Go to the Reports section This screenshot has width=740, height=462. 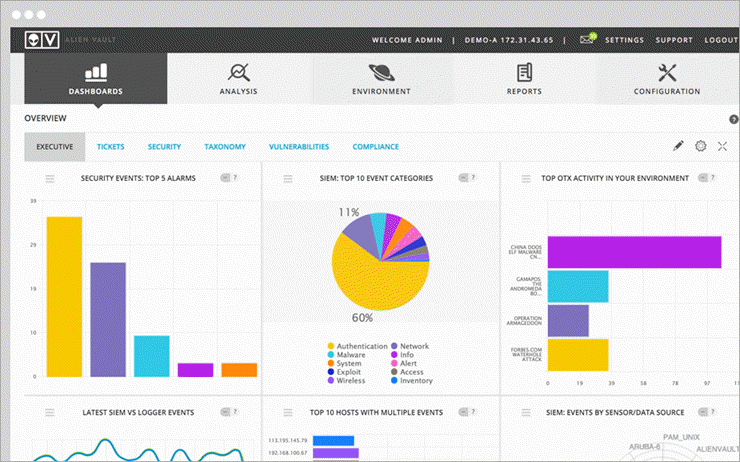point(524,79)
